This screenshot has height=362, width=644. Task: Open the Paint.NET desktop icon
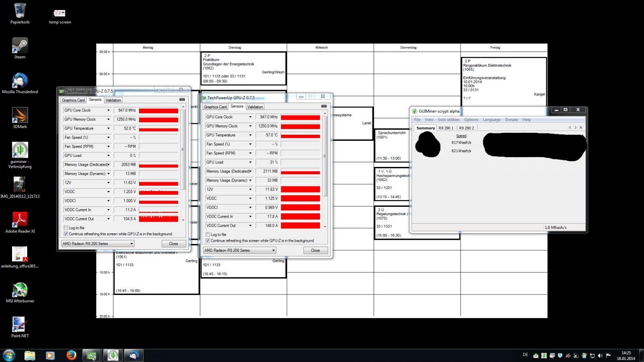tap(20, 327)
